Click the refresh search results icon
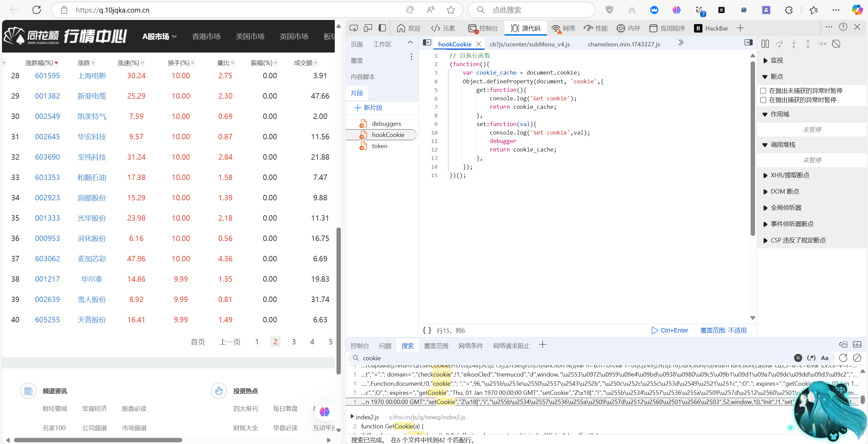868x444 pixels. pyautogui.click(x=843, y=358)
